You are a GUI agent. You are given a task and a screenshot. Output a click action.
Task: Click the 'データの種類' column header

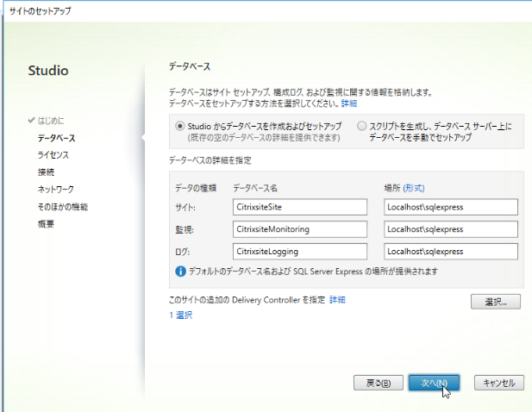[196, 188]
